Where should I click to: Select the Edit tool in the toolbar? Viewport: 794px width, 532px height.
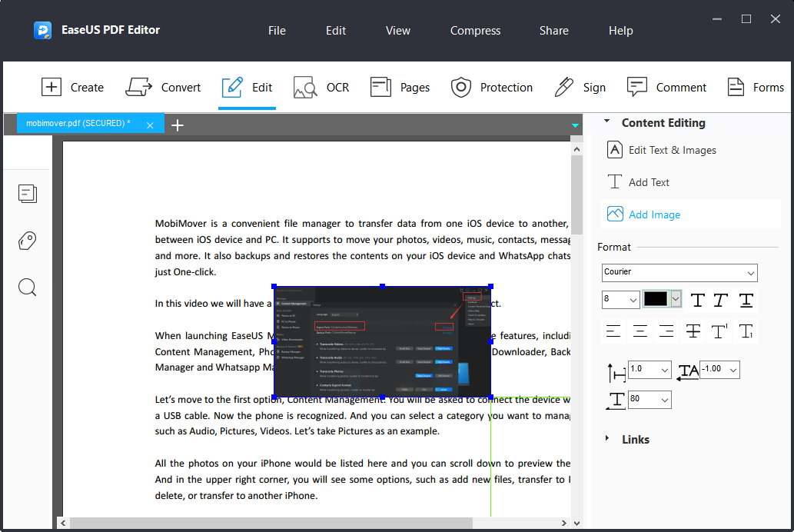click(x=247, y=87)
